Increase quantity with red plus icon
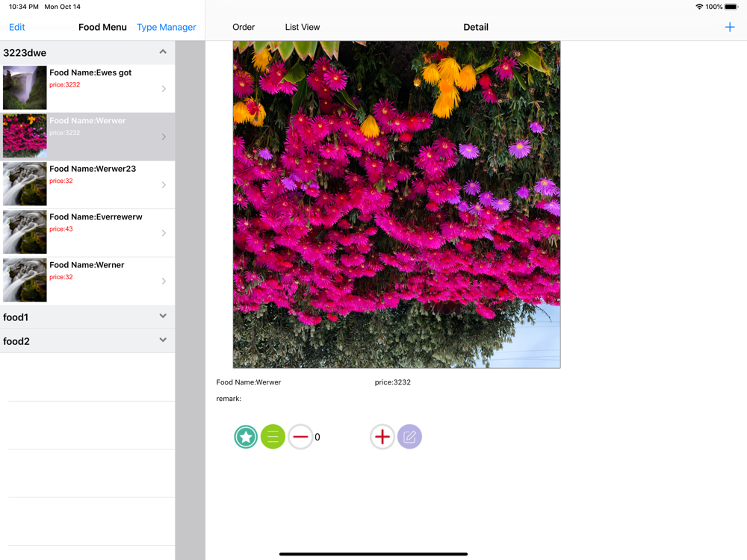The image size is (747, 560). (x=382, y=437)
